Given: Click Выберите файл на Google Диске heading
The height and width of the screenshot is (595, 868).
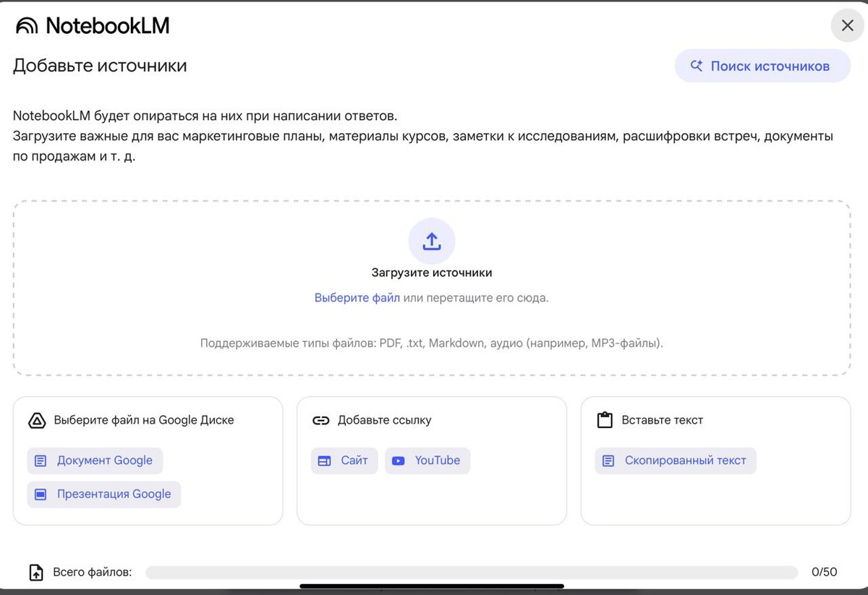Looking at the screenshot, I should pyautogui.click(x=144, y=420).
